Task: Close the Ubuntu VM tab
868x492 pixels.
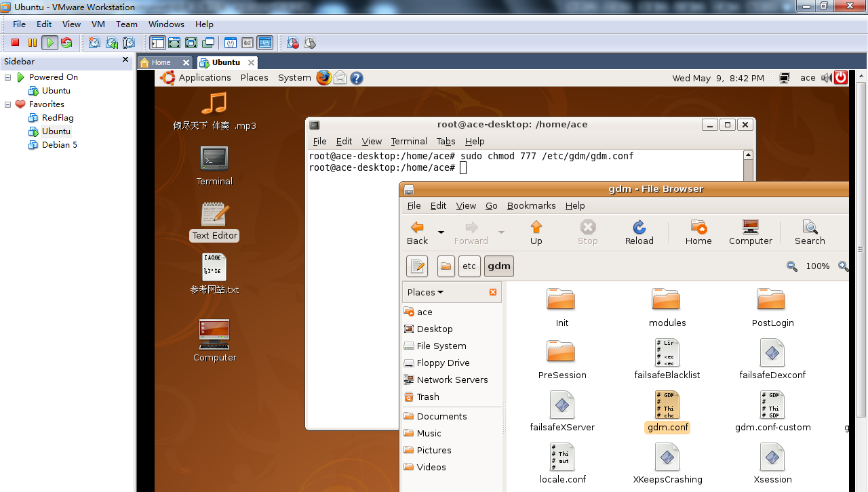Action: (x=251, y=62)
